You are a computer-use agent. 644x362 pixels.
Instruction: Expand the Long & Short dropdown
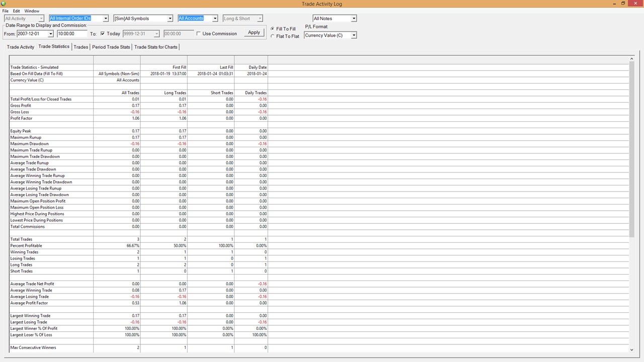coord(260,19)
